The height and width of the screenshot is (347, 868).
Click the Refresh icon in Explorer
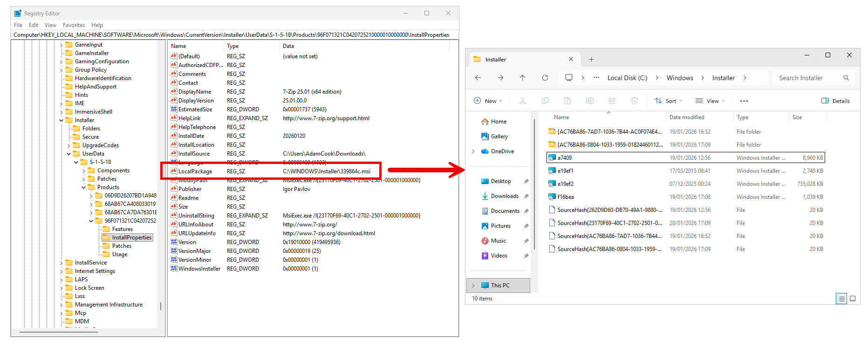point(545,78)
